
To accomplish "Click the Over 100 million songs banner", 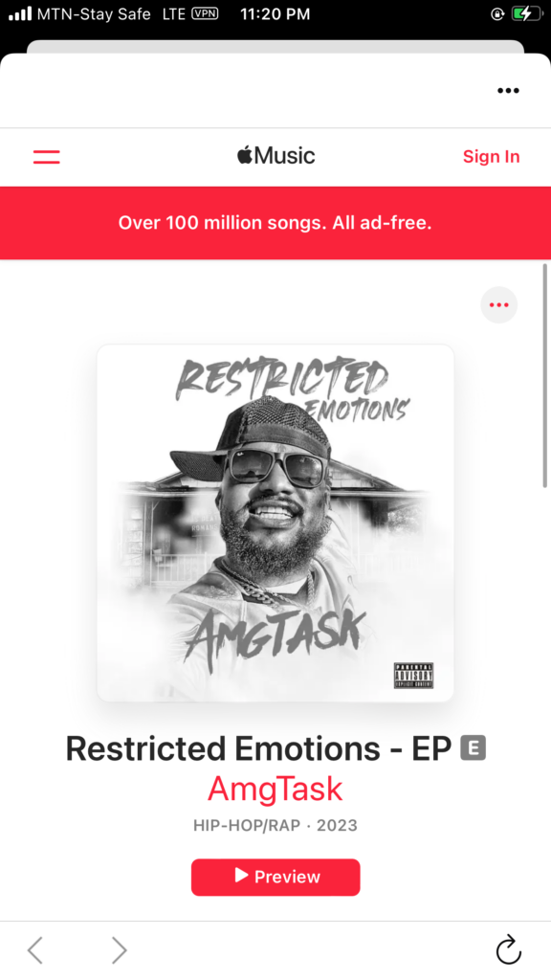I will [x=275, y=223].
